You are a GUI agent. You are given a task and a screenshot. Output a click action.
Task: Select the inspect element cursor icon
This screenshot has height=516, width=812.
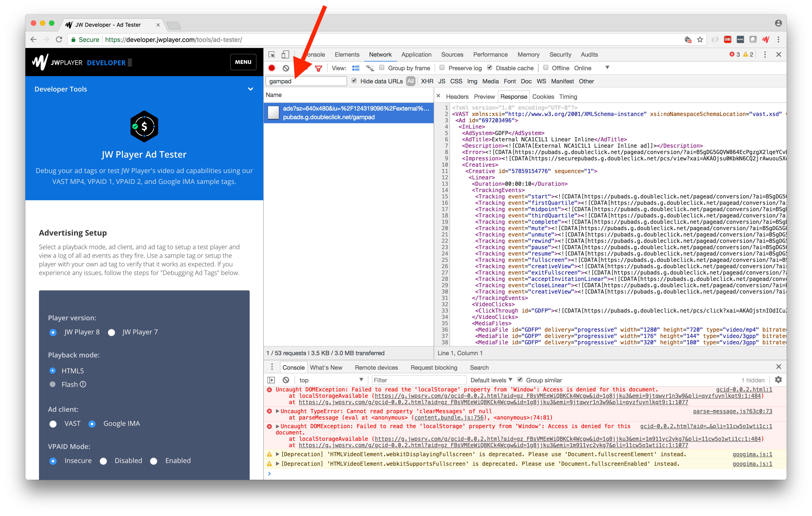pyautogui.click(x=272, y=55)
